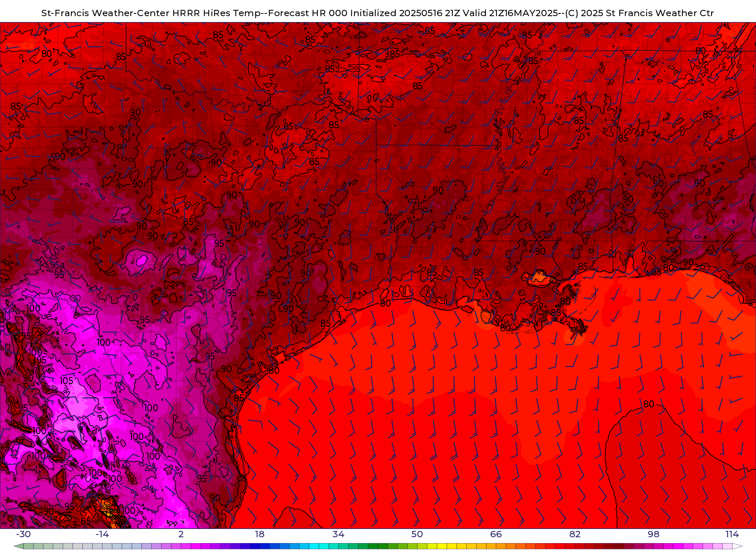This screenshot has height=551, width=756.
Task: Click the -14 colorbar scale label
Action: click(102, 534)
